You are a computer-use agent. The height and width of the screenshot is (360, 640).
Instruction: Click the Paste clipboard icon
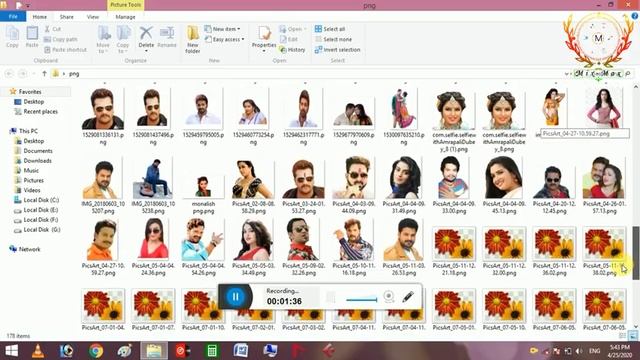(32, 37)
